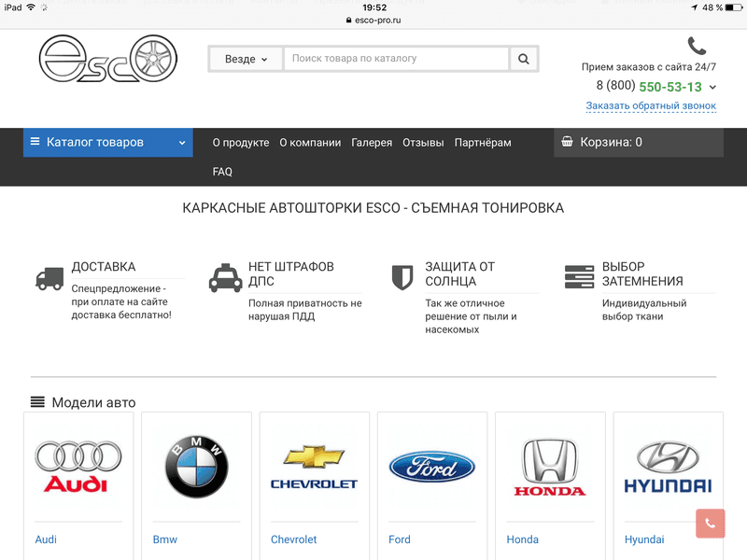Click Заказать обратный звонок link

651,105
